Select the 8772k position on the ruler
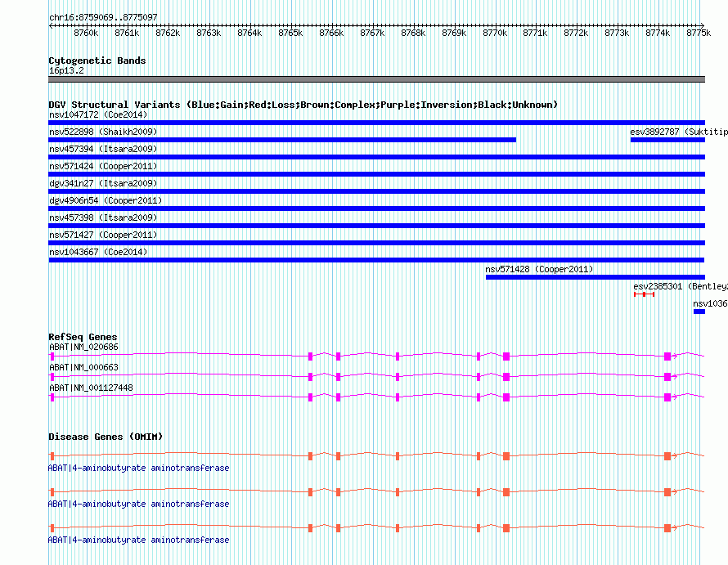728x565 pixels. point(576,33)
